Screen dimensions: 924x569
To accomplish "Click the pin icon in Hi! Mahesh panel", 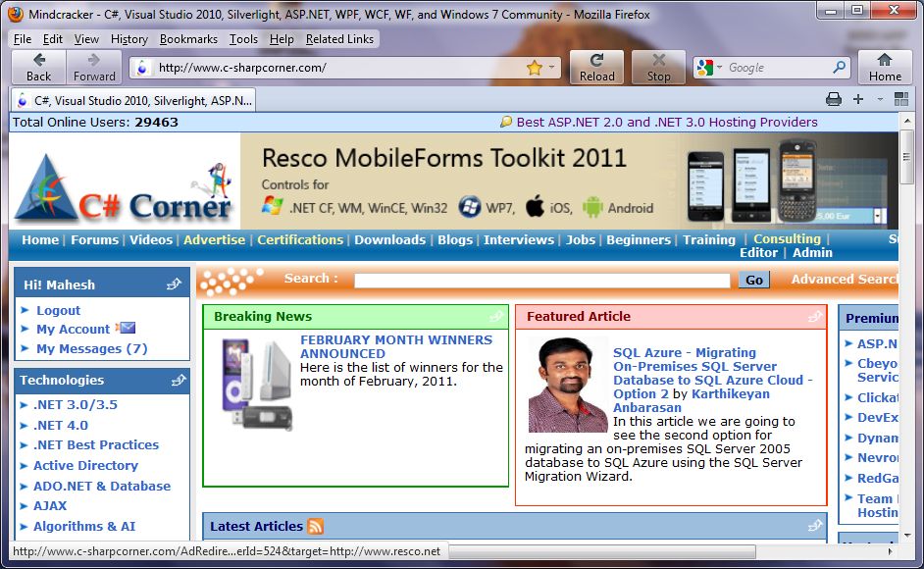I will pyautogui.click(x=174, y=284).
